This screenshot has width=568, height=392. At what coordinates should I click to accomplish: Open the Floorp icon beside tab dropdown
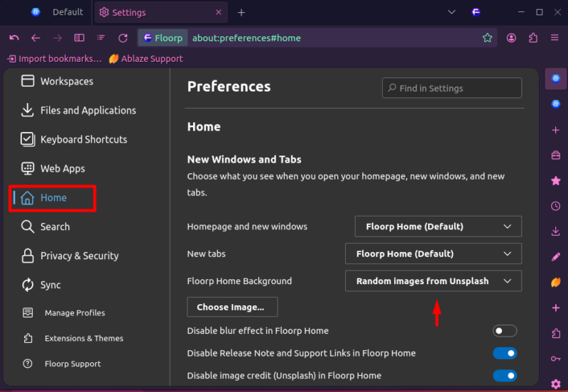click(x=476, y=12)
